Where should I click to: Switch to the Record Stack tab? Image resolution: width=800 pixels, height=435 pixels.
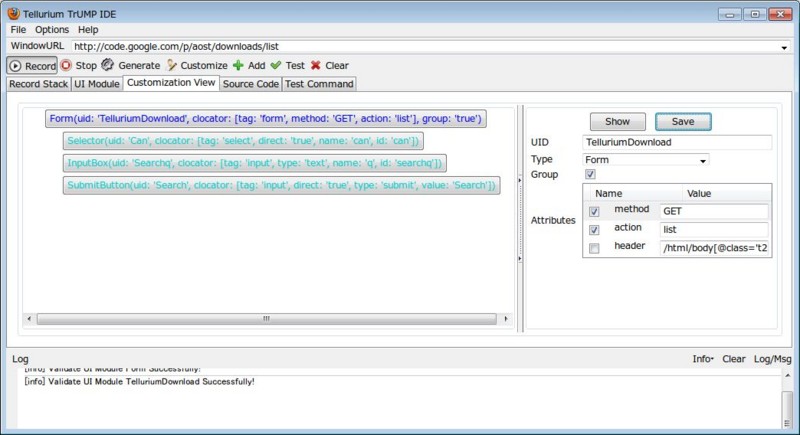(38, 84)
